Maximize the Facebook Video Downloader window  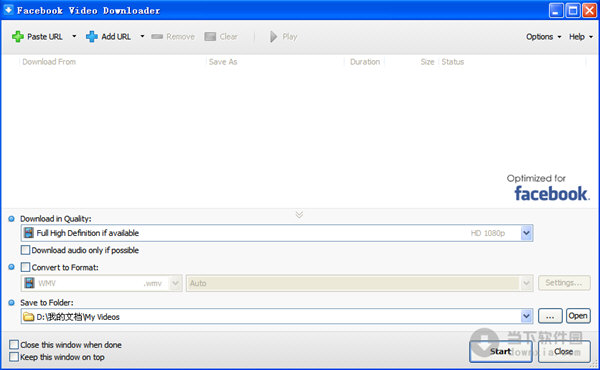point(573,10)
